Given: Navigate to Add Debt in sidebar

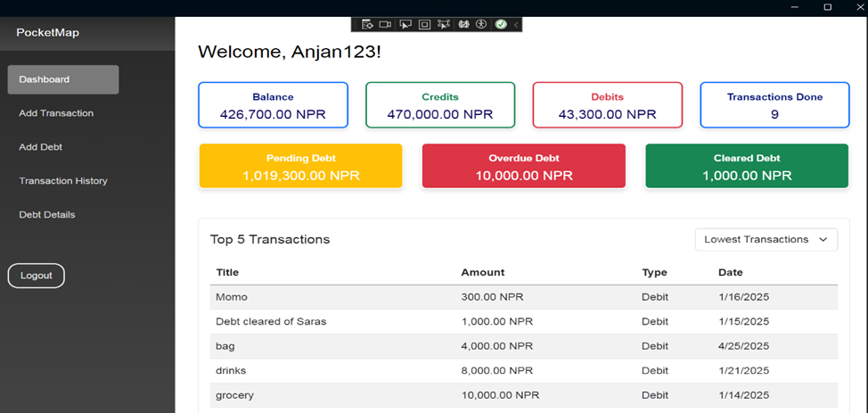Looking at the screenshot, I should click(40, 147).
